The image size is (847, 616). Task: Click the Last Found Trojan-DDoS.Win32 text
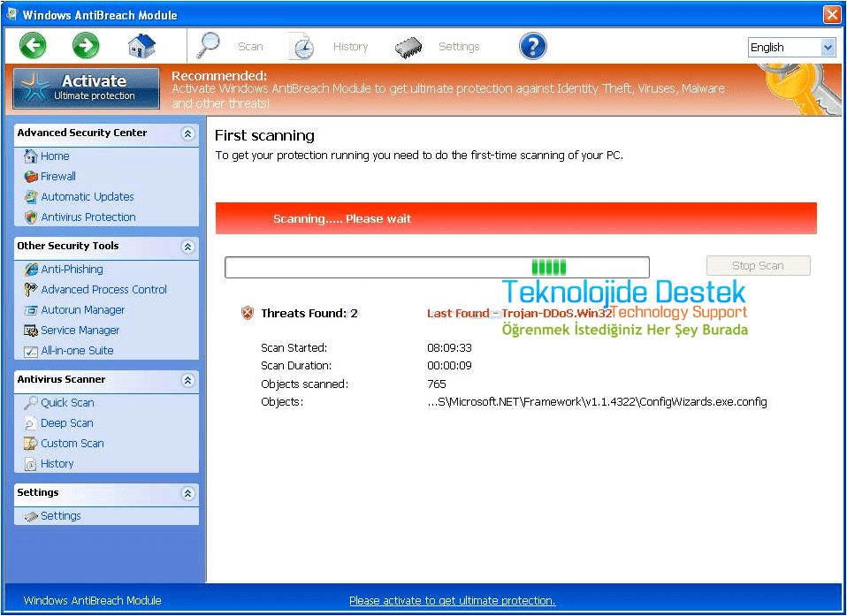(x=519, y=314)
